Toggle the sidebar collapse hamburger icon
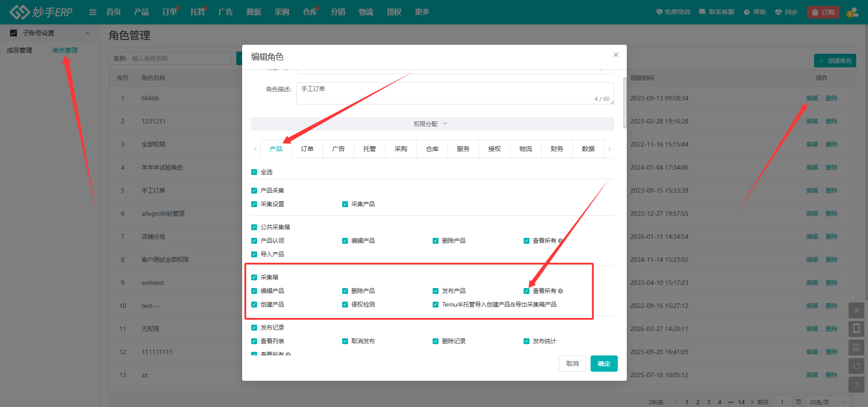Viewport: 868px width, 407px height. coord(93,12)
